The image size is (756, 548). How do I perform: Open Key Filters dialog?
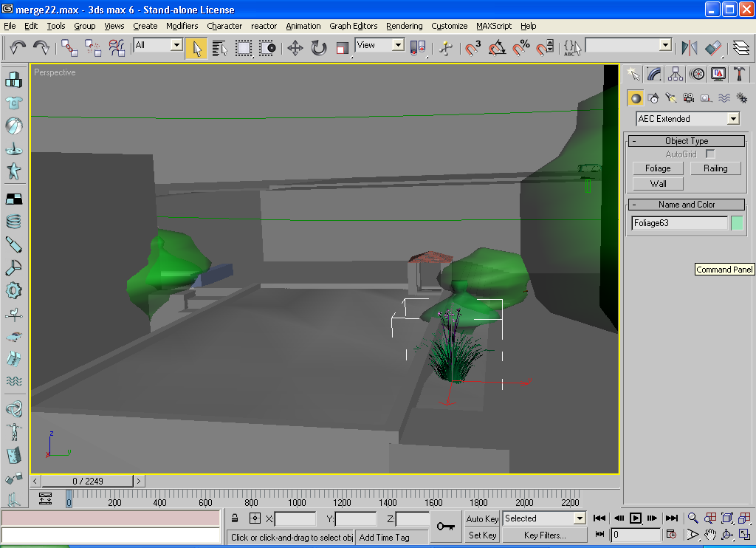[545, 535]
